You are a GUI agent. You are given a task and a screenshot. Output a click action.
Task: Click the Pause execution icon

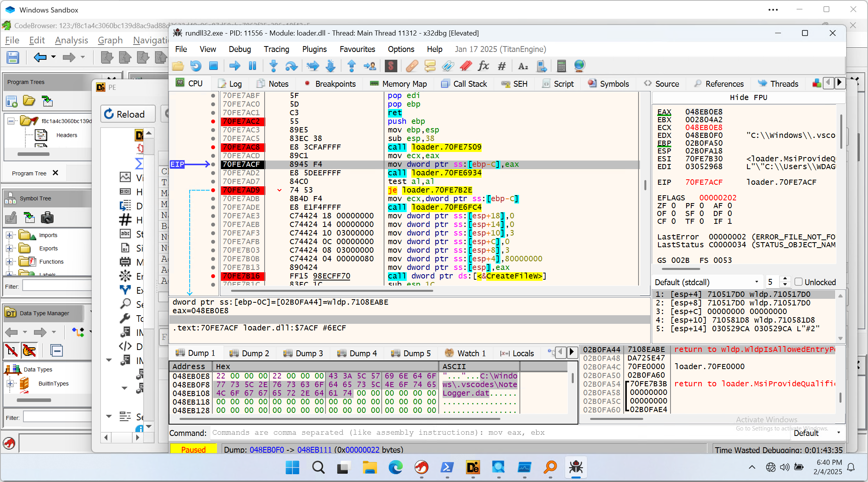click(x=253, y=66)
